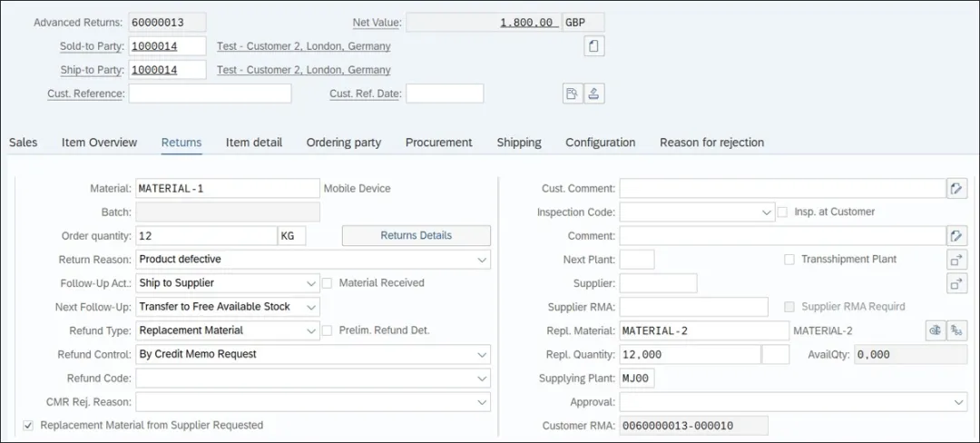980x443 pixels.
Task: Click the Returns Details button
Action: click(x=416, y=236)
